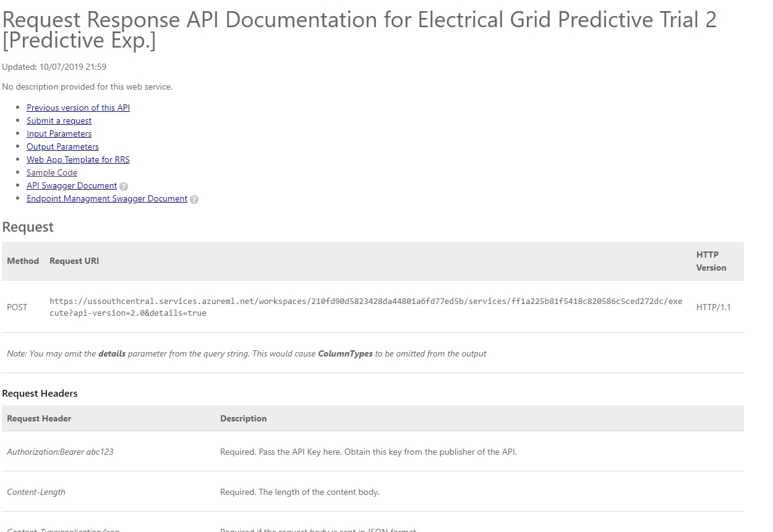Image resolution: width=773 pixels, height=532 pixels.
Task: Select the Authorization:Bearer abc123 header row
Action: [372, 452]
